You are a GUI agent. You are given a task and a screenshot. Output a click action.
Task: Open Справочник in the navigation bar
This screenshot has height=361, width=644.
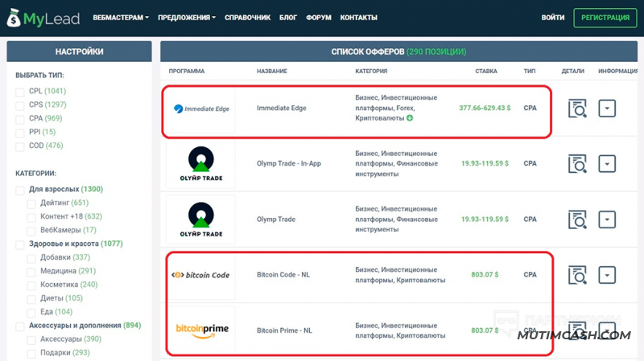click(x=247, y=18)
